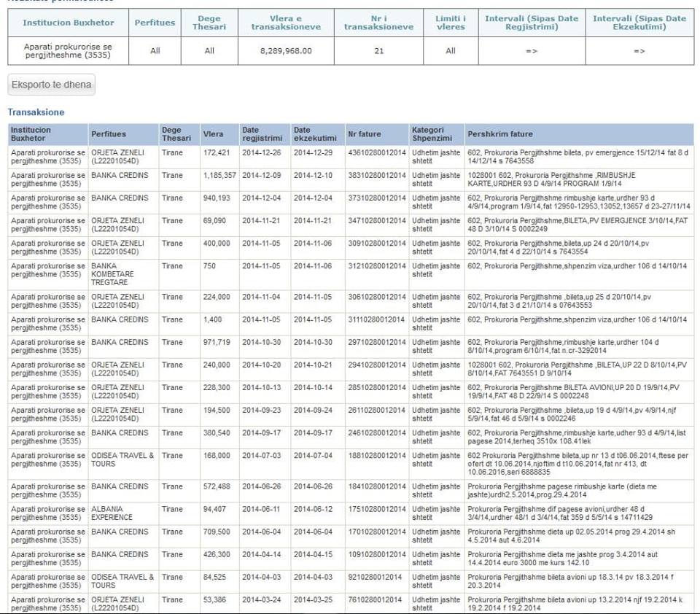Click invoice number 29710280012014

(377, 343)
